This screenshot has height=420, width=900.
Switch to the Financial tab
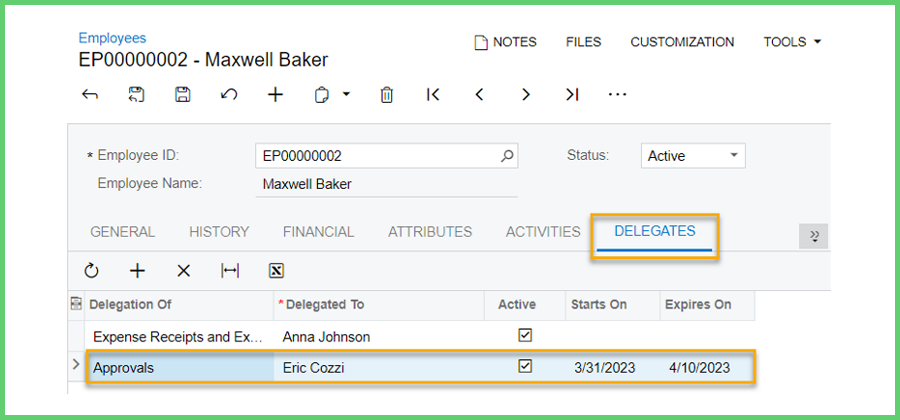pos(318,232)
